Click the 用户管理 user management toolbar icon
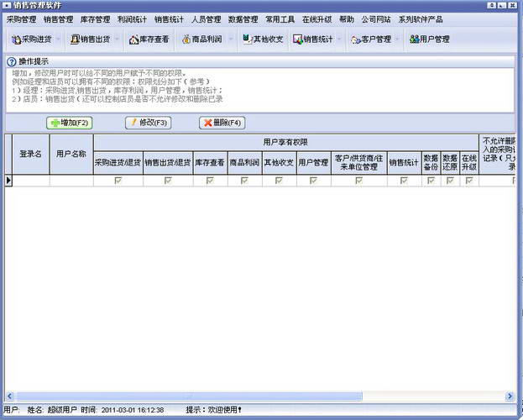Screen dimensions: 523x420 (x=429, y=39)
